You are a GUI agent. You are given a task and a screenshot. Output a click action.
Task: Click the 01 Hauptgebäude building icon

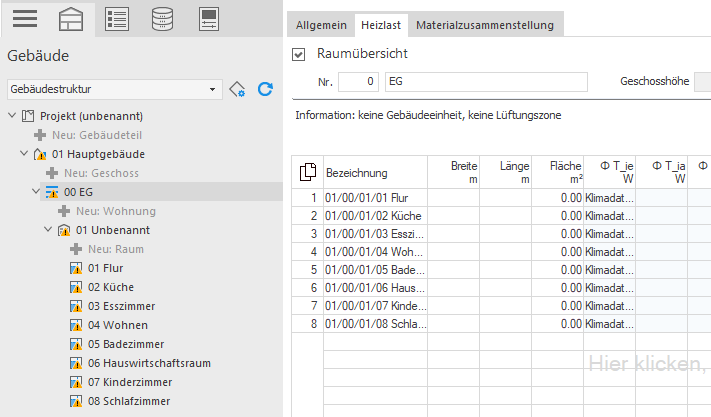click(x=40, y=154)
